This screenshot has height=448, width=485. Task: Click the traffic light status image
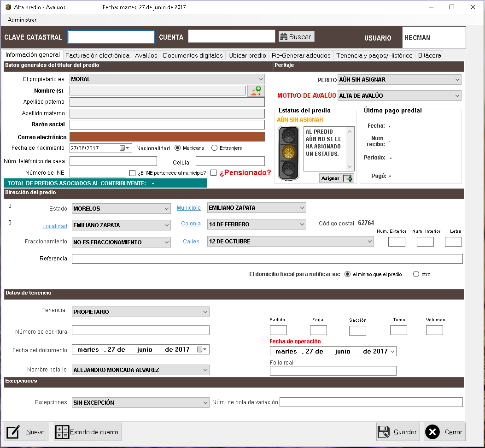289,153
